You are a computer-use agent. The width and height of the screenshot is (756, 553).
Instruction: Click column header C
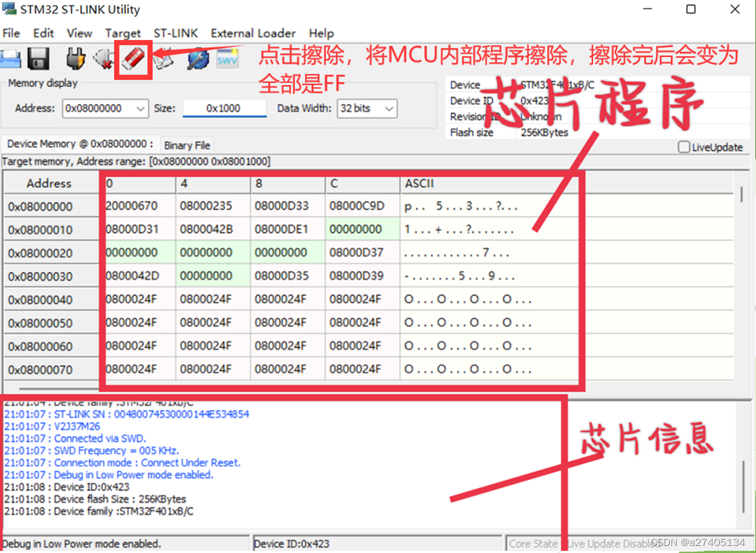pyautogui.click(x=362, y=184)
